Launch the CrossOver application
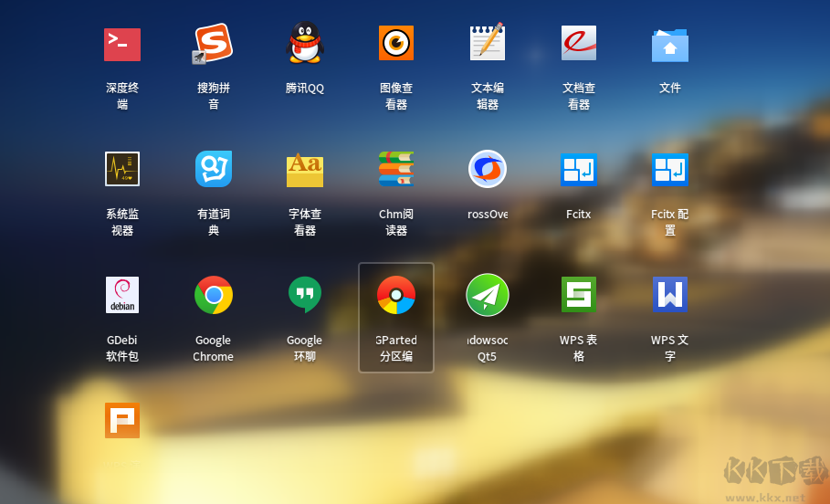Image resolution: width=830 pixels, height=504 pixels. (x=488, y=170)
